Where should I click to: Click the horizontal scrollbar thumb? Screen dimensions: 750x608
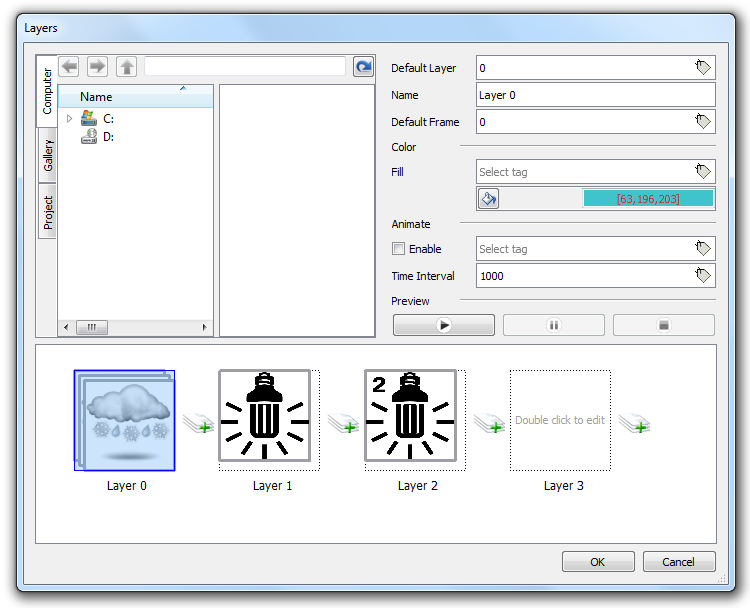pos(92,327)
